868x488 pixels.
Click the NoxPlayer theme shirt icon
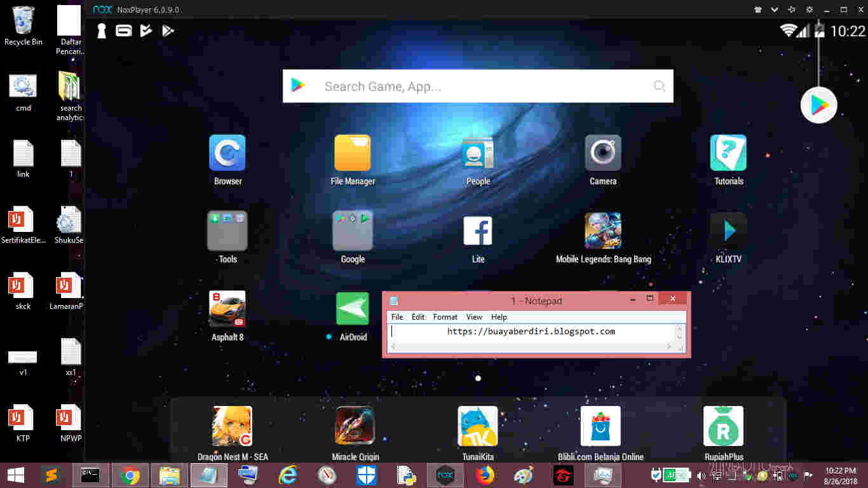(x=757, y=10)
